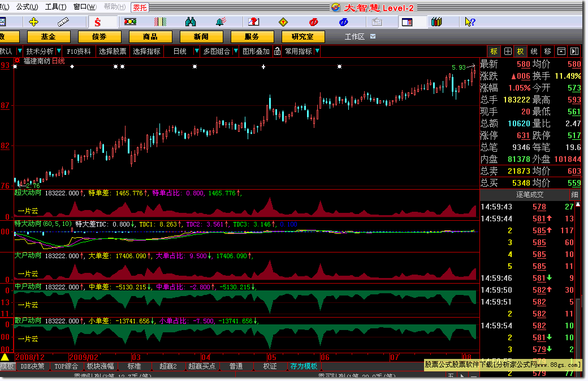Expand the 常用指标 dropdown arrow

(317, 51)
